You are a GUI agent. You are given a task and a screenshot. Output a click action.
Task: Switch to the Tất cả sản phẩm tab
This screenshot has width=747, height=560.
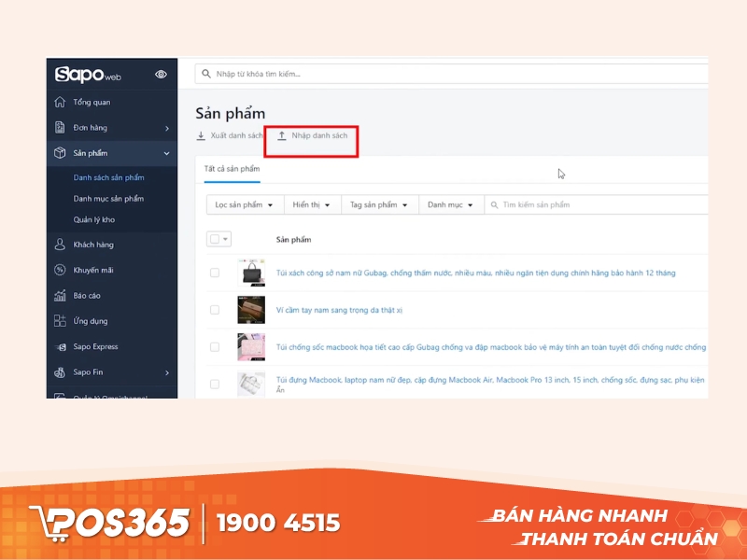point(232,169)
